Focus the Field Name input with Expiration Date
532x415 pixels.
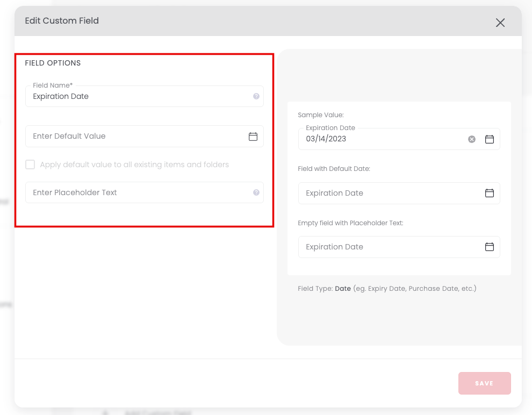click(145, 96)
